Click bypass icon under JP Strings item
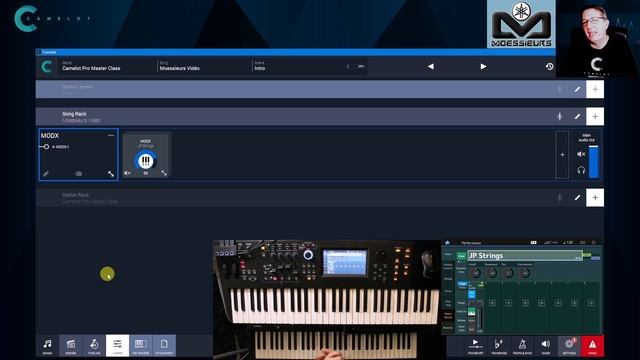 pyautogui.click(x=146, y=173)
